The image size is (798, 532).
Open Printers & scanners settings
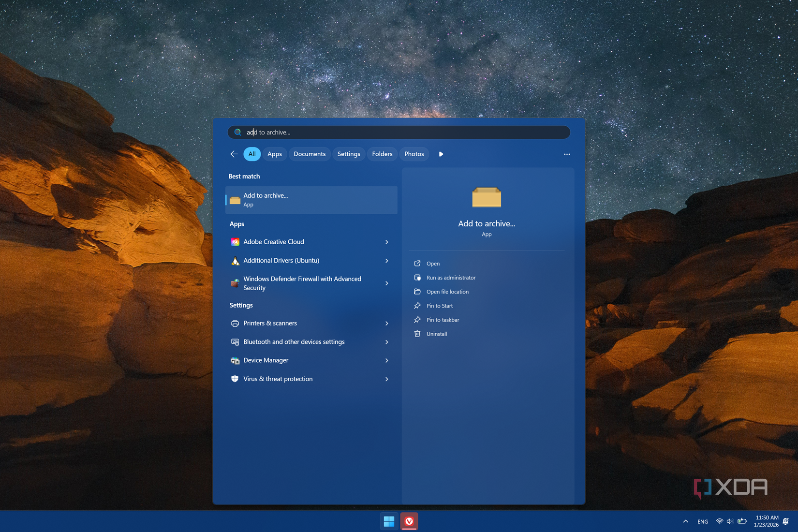[270, 323]
